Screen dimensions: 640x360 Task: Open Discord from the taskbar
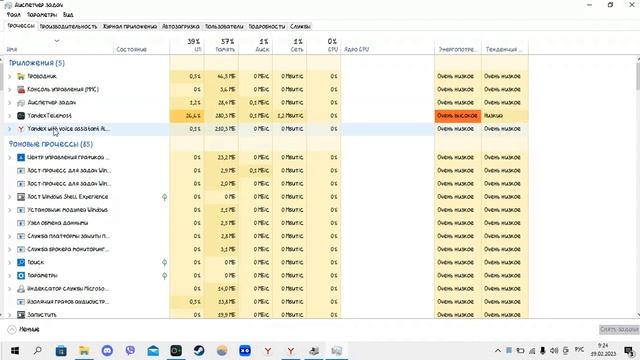[107, 351]
